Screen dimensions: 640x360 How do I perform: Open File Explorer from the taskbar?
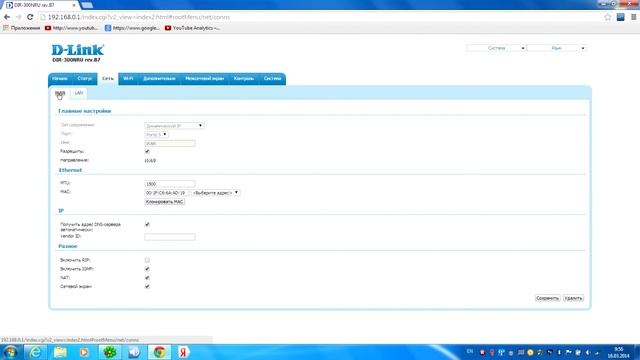60,352
